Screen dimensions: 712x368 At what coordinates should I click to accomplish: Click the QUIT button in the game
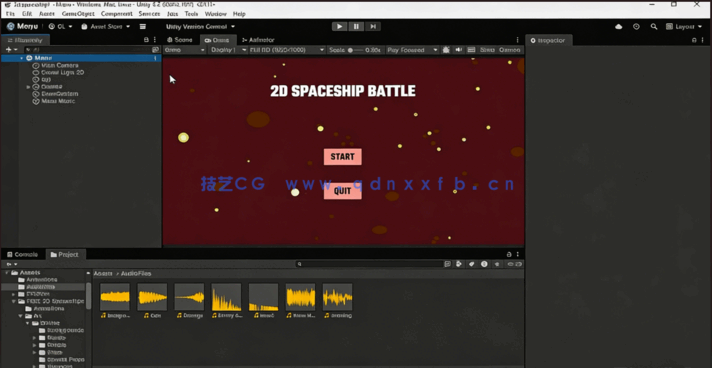pyautogui.click(x=343, y=191)
